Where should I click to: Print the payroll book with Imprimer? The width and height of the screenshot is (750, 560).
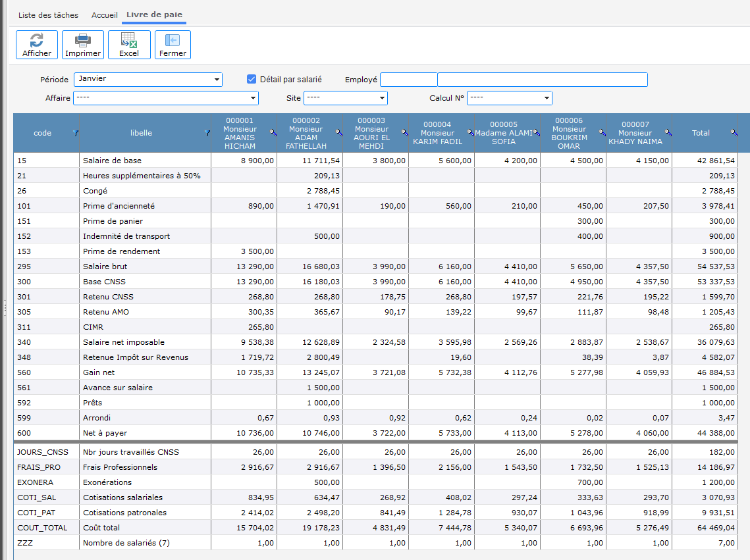click(x=83, y=45)
